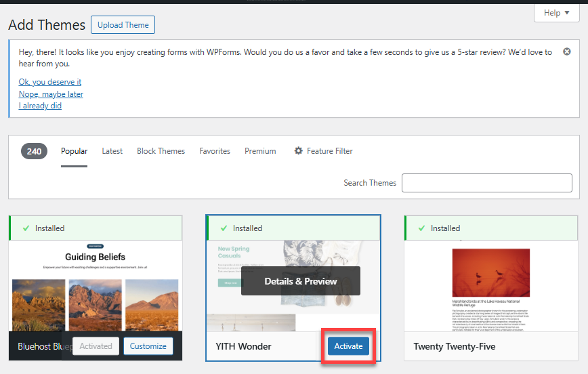Click the Upload Theme button
This screenshot has width=588, height=374.
(123, 25)
